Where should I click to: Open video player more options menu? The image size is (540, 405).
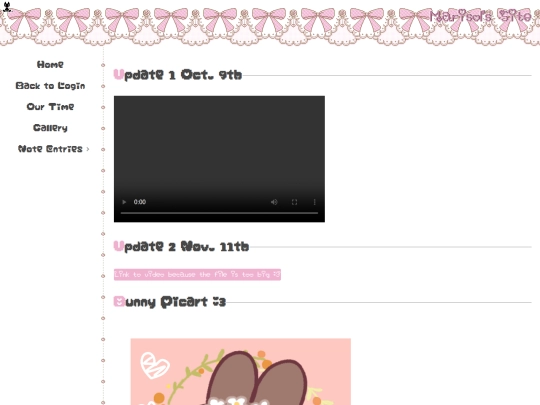[x=314, y=202]
